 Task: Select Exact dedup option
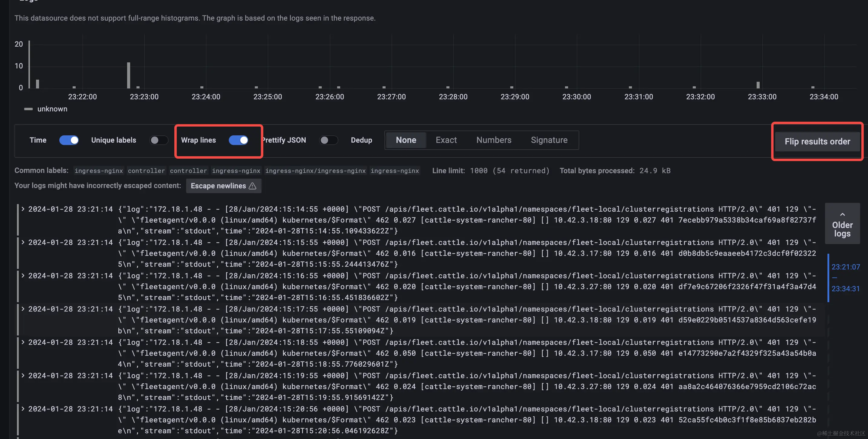(x=446, y=140)
